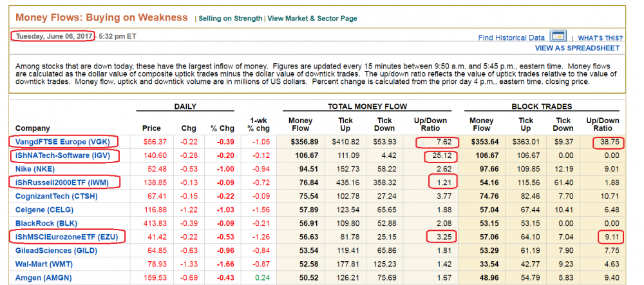Image resolution: width=644 pixels, height=285 pixels.
Task: Click the Company column header
Action: pyautogui.click(x=32, y=128)
